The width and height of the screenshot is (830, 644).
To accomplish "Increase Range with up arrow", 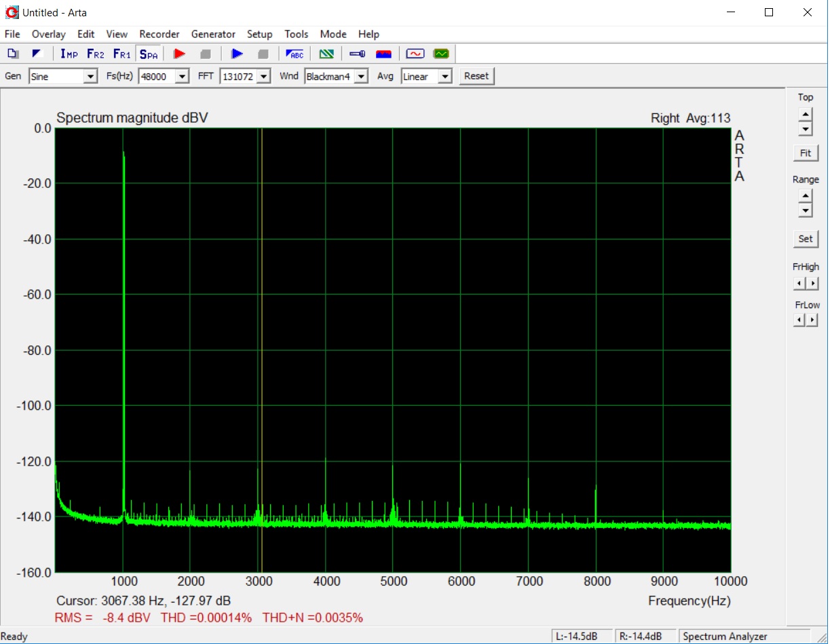I will point(806,197).
